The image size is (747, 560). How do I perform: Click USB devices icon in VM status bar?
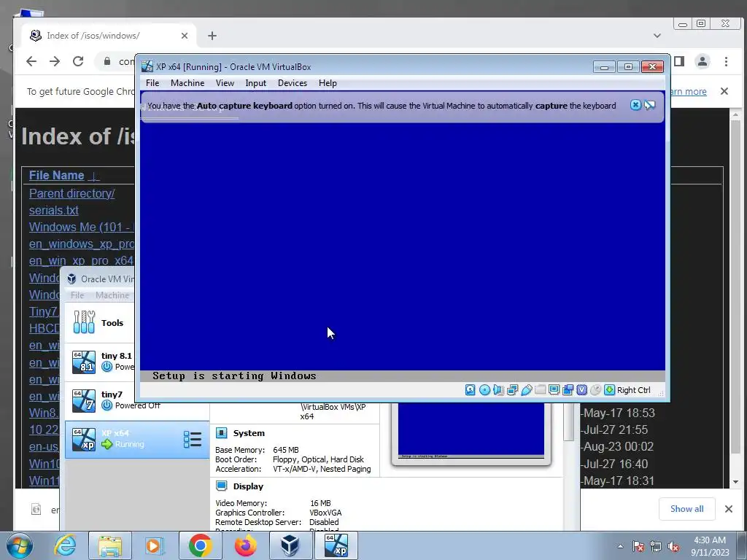pos(527,390)
